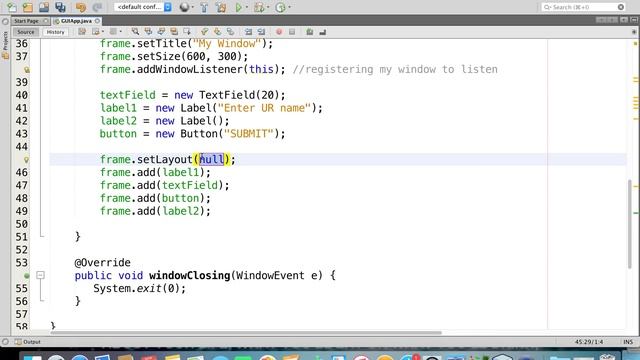Click the "SUBMIT" string on line 43
The image size is (640, 360).
coord(249,134)
